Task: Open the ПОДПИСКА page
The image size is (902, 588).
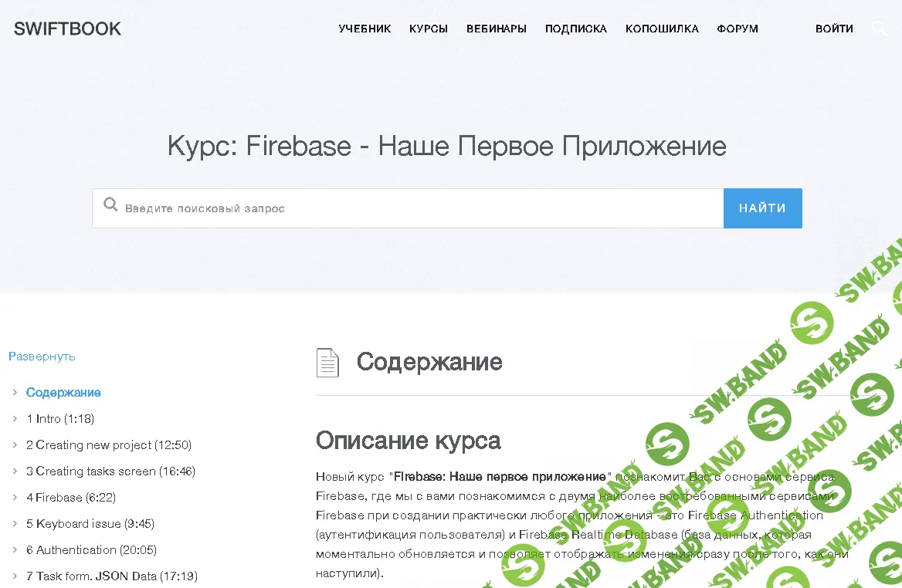Action: click(x=575, y=29)
